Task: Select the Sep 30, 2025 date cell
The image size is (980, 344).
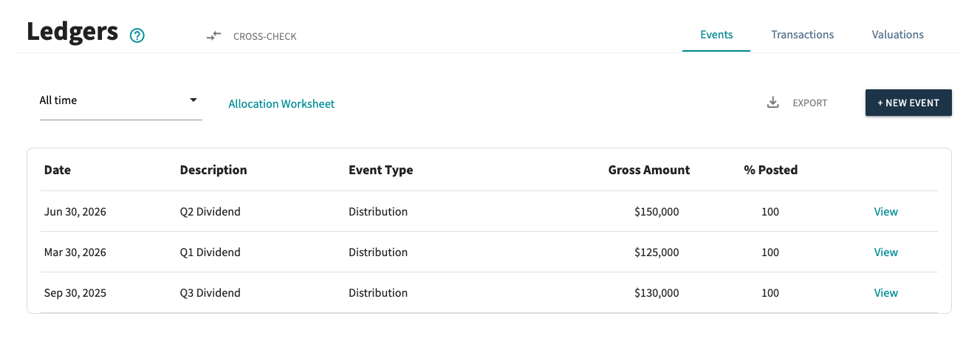Action: (75, 293)
